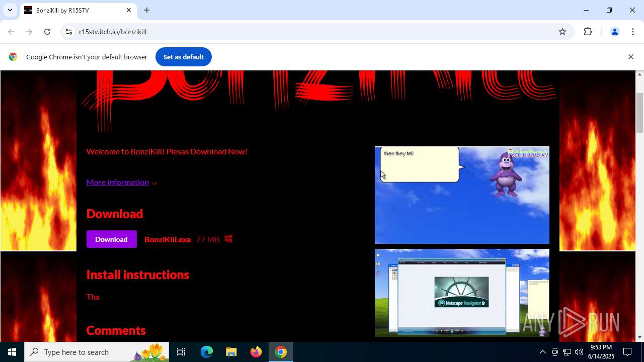Launch Firefox from taskbar
The image size is (644, 362).
(256, 352)
